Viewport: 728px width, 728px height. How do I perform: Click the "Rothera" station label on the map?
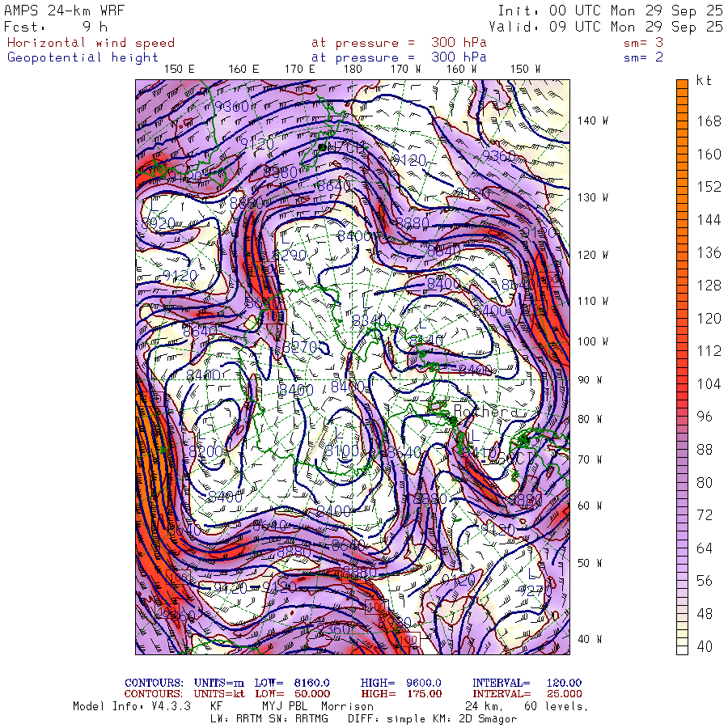[x=485, y=411]
